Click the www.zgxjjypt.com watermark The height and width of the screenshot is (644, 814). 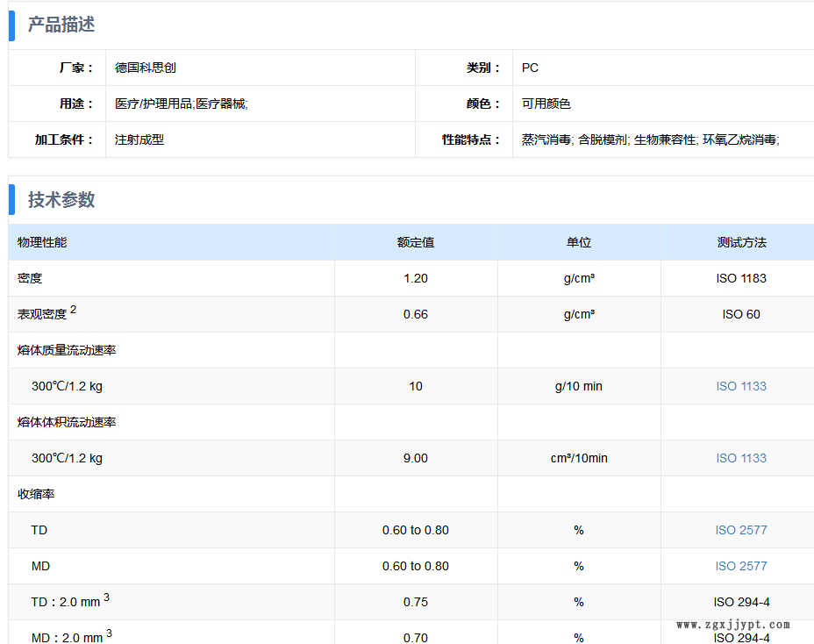click(733, 625)
